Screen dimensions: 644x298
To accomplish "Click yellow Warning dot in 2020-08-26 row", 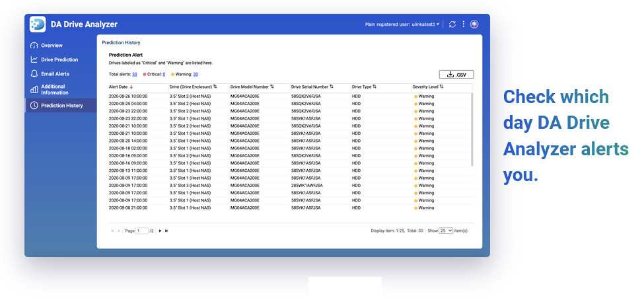I will (x=415, y=96).
